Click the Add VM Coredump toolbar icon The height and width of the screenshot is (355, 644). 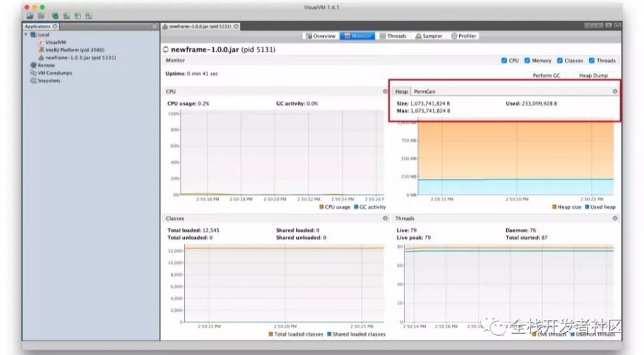[x=78, y=16]
